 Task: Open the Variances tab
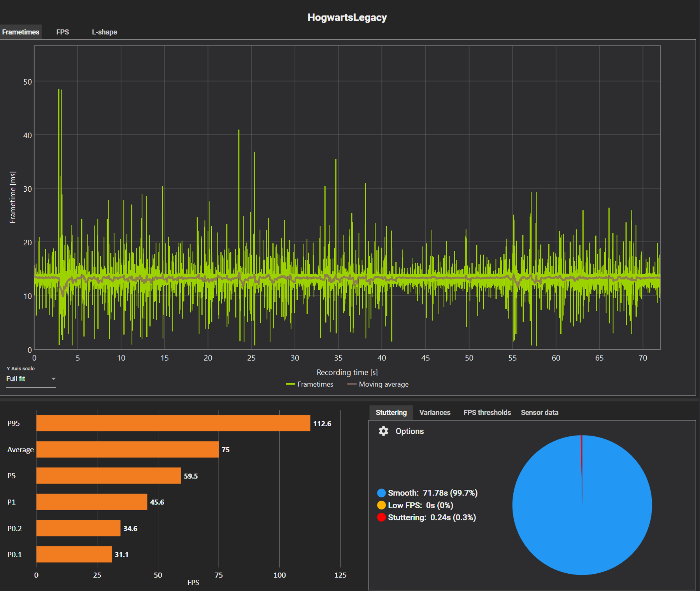coord(435,412)
